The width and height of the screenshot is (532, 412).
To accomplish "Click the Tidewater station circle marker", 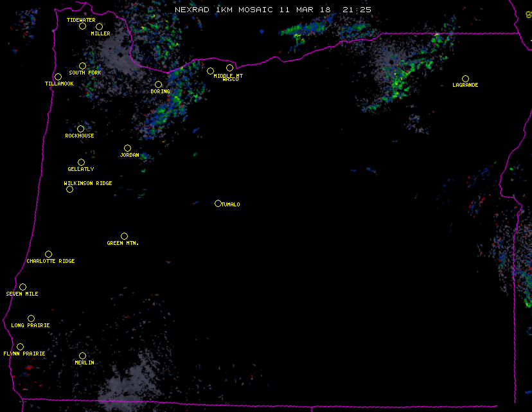I will pos(82,26).
